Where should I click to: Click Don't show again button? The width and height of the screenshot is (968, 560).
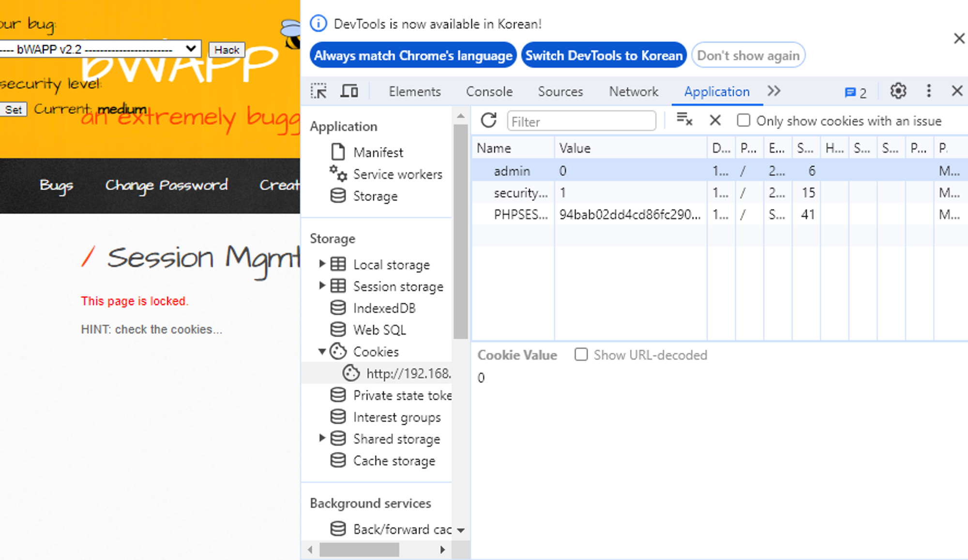tap(748, 55)
